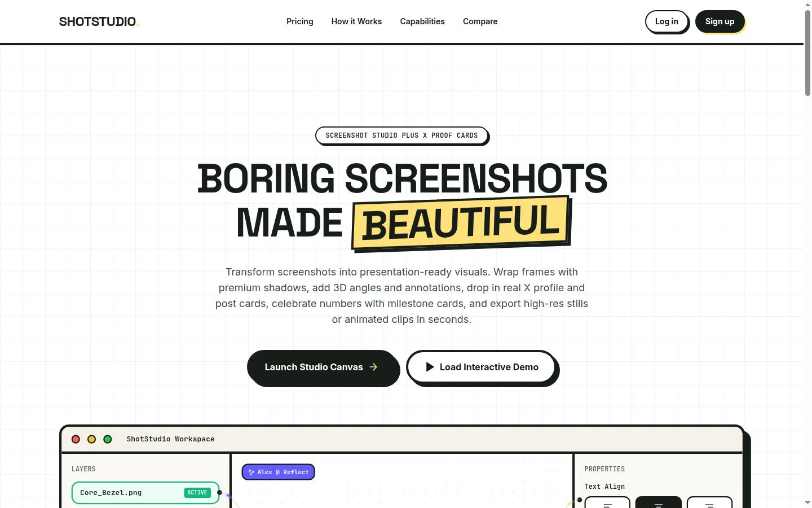
Task: Click the ACTIVE badge on Core_Bezel.png
Action: (197, 493)
